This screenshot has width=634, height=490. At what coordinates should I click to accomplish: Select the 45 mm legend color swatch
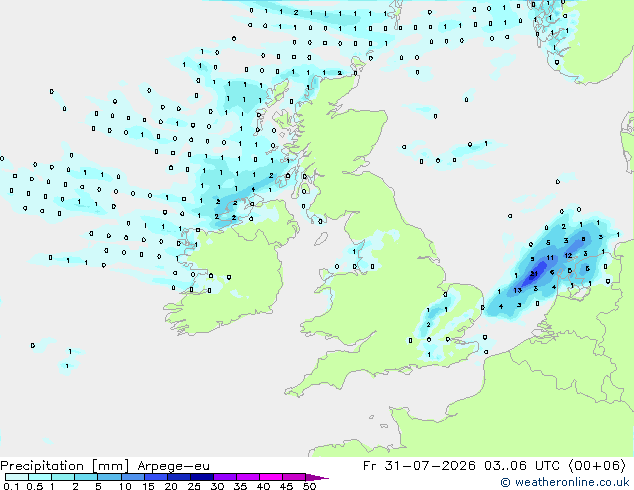[x=294, y=477]
